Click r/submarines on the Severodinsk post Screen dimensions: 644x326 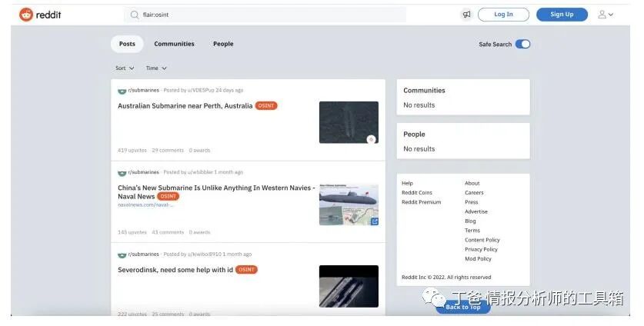pyautogui.click(x=143, y=254)
